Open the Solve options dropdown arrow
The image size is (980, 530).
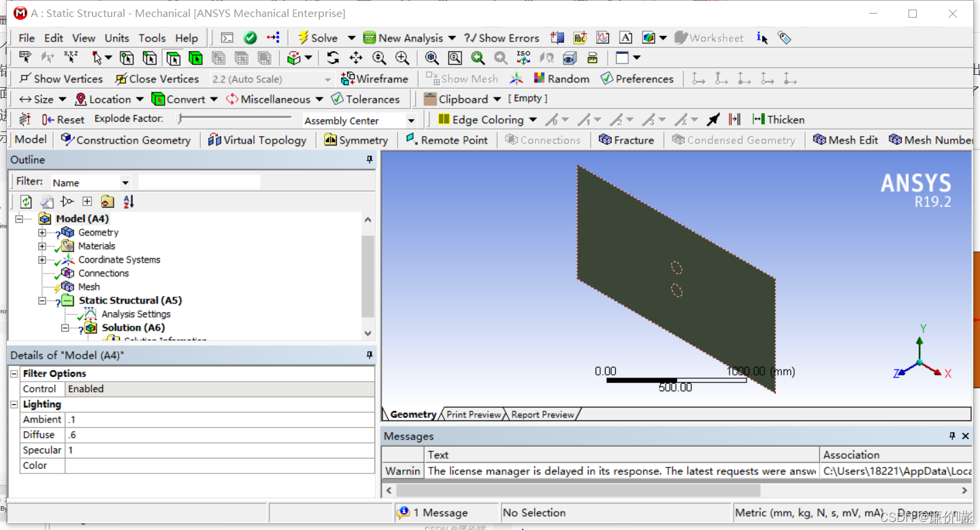pos(351,38)
